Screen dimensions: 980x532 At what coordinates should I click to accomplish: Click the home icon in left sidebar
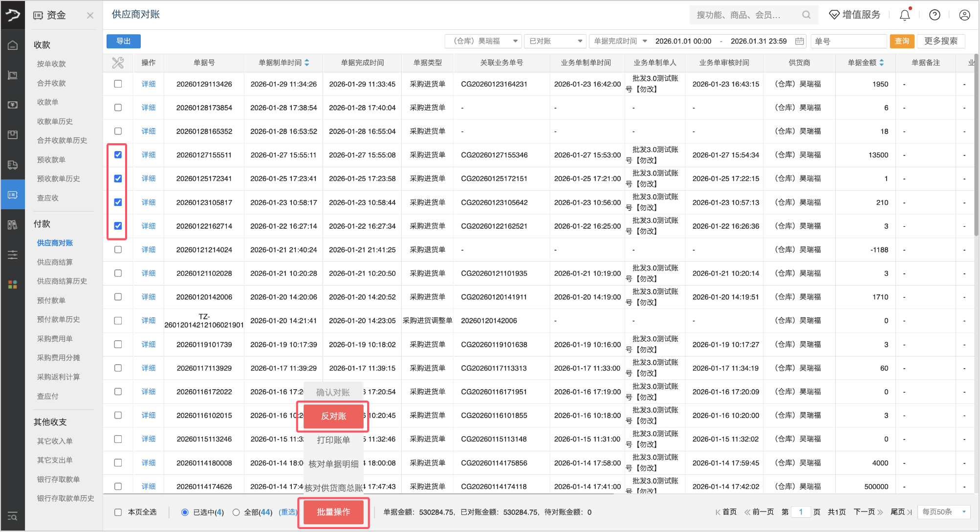[x=13, y=45]
